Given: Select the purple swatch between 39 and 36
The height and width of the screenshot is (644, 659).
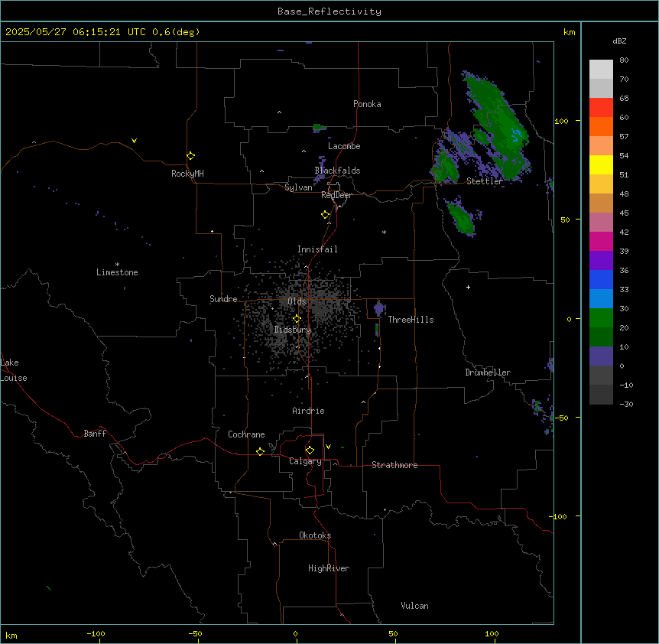Looking at the screenshot, I should pos(601,261).
